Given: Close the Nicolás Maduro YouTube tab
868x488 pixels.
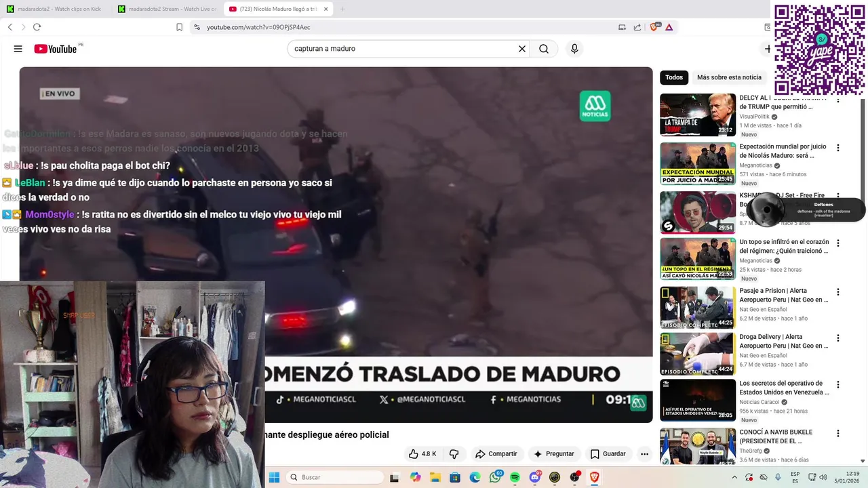Looking at the screenshot, I should [325, 9].
